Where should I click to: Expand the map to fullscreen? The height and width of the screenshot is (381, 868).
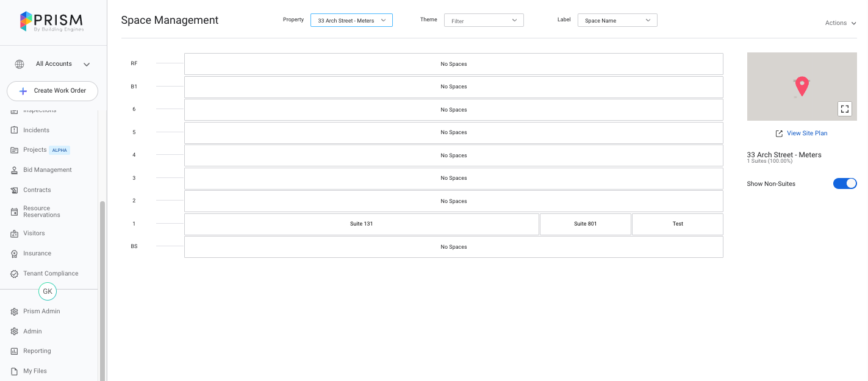845,109
